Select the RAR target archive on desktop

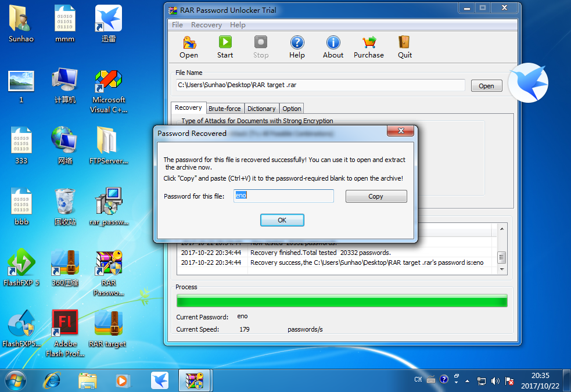tap(108, 328)
